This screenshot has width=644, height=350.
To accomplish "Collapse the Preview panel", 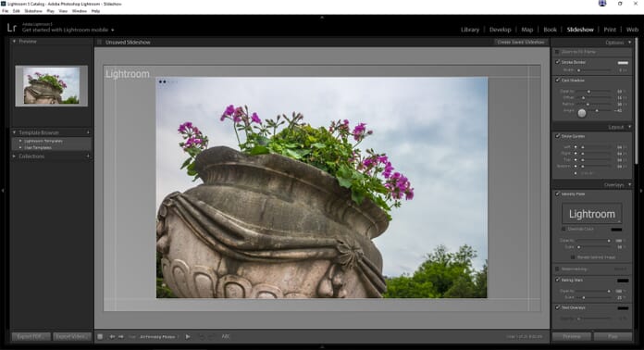I will (x=14, y=41).
